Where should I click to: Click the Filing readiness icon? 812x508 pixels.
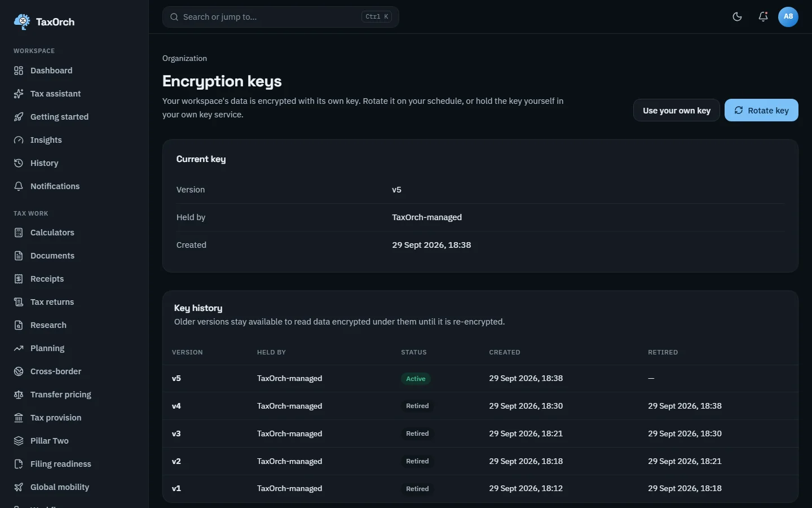pyautogui.click(x=19, y=464)
